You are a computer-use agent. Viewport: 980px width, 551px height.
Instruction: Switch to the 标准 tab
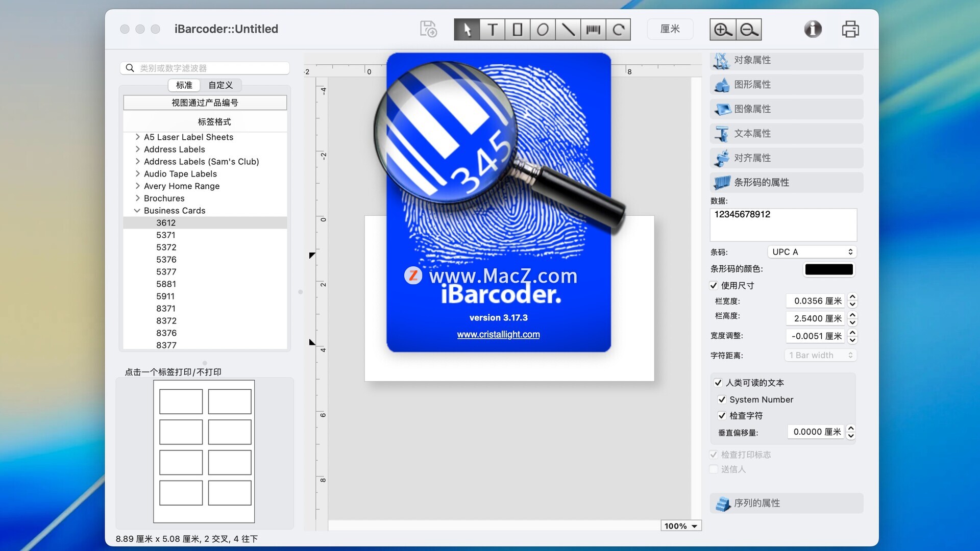[x=184, y=85]
